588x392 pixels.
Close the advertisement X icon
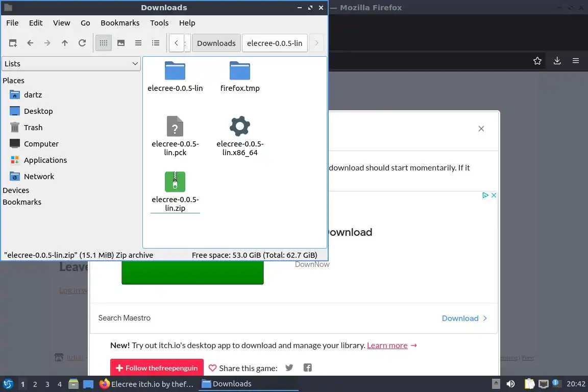pyautogui.click(x=494, y=195)
